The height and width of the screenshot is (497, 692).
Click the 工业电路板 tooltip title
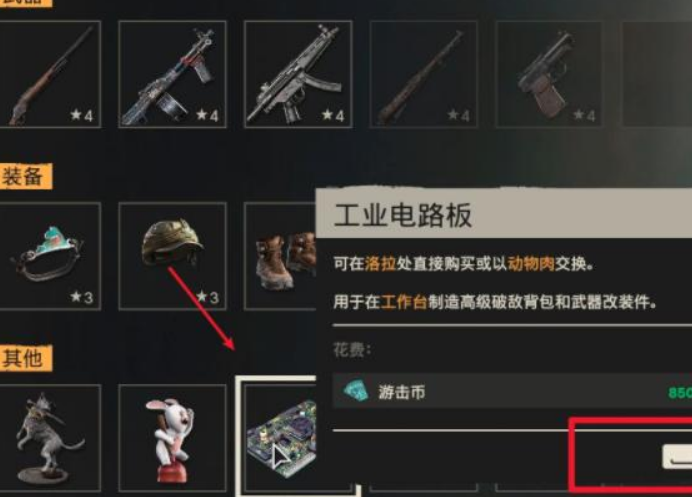click(x=403, y=215)
